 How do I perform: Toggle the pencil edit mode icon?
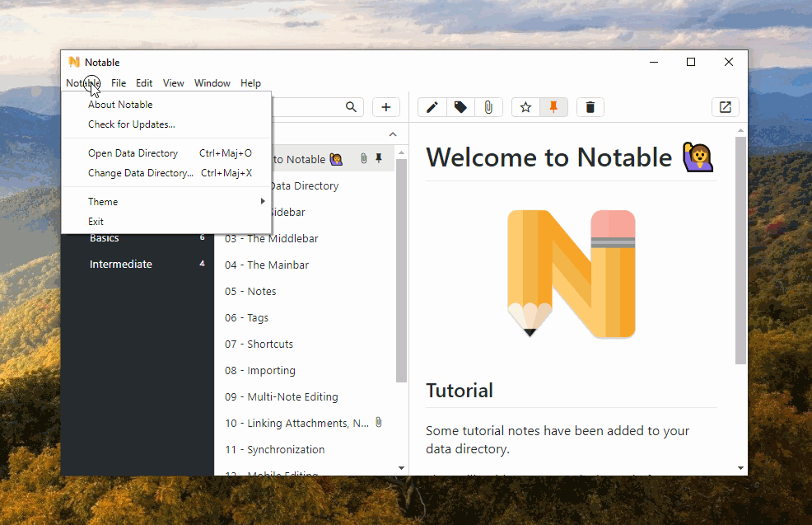[x=432, y=107]
